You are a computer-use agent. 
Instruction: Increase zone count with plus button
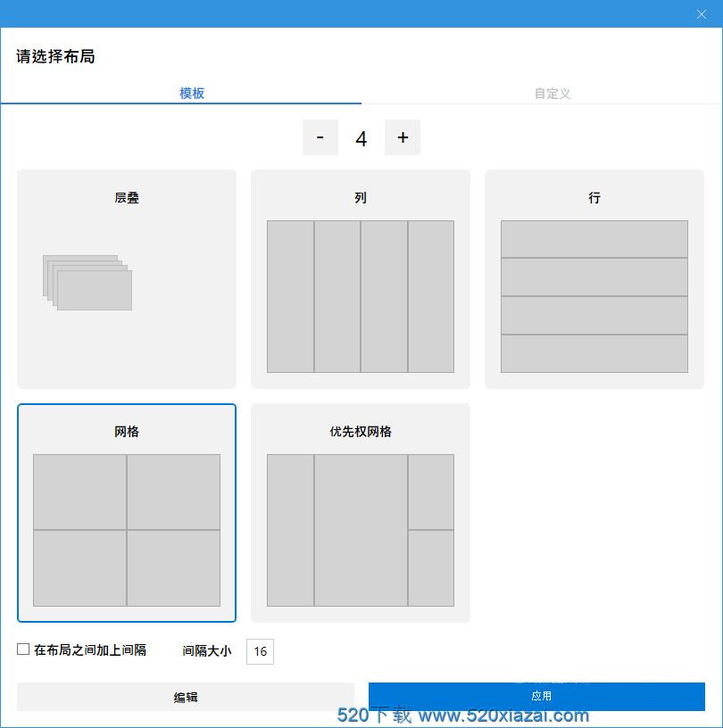pos(403,137)
